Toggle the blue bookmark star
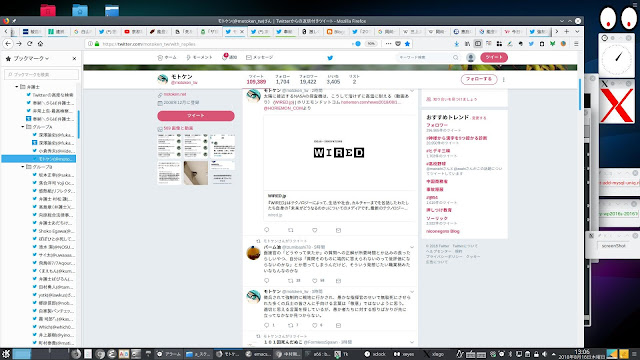Screen dimensions: 640x360 tap(407, 44)
